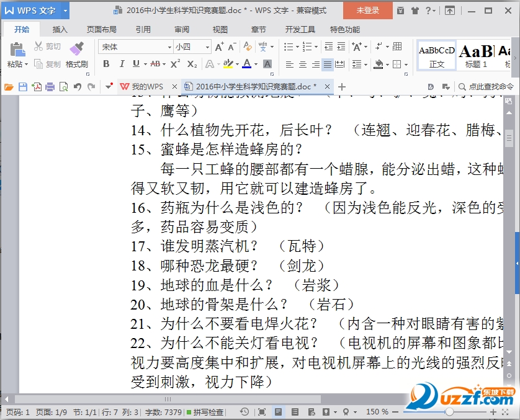This screenshot has height=420, width=520.
Task: Apply subscript X₂ formatting
Action: 192,64
